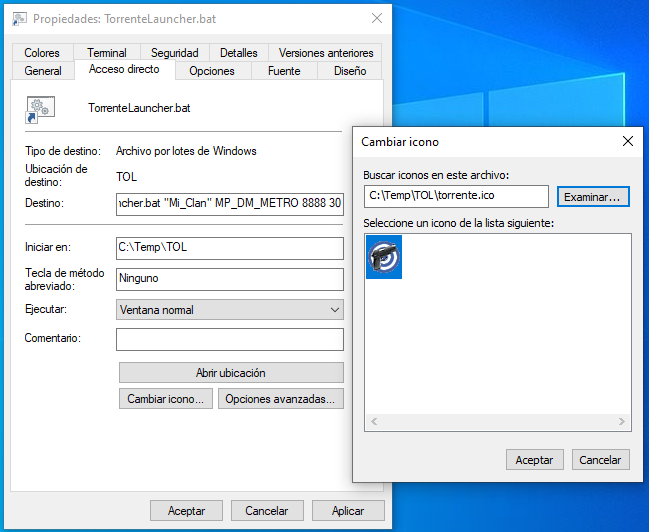Focus the Comentario input box
Viewport: 649px width, 532px height.
[x=229, y=339]
